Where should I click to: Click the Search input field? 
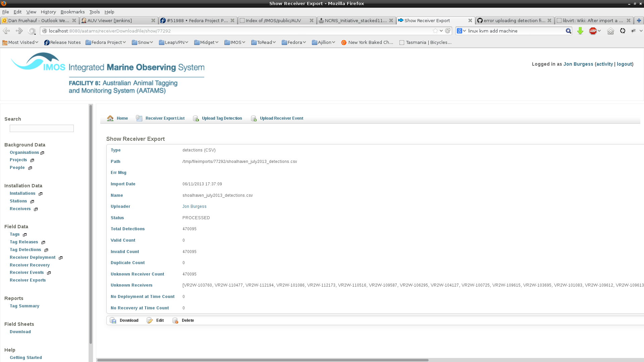[x=41, y=129]
